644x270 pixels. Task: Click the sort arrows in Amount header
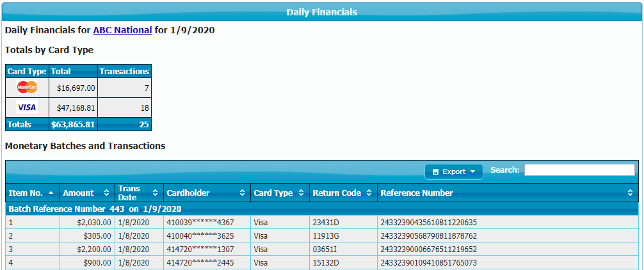pyautogui.click(x=106, y=193)
